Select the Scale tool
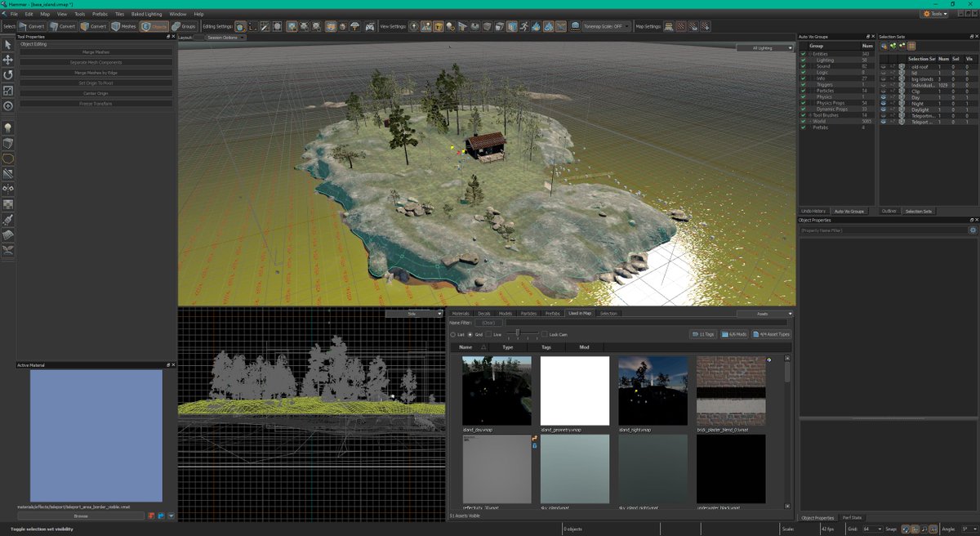980x536 pixels. tap(8, 91)
